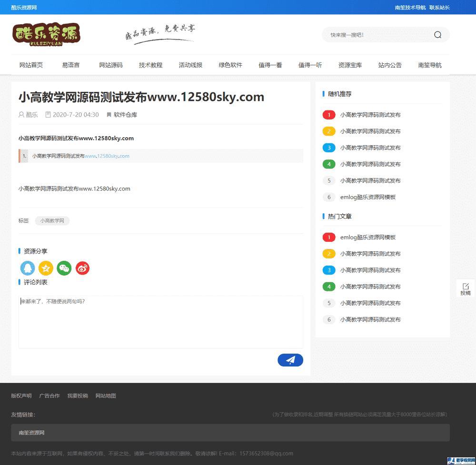The width and height of the screenshot is (476, 465).
Task: Share the article via WeChat
Action: [x=64, y=268]
